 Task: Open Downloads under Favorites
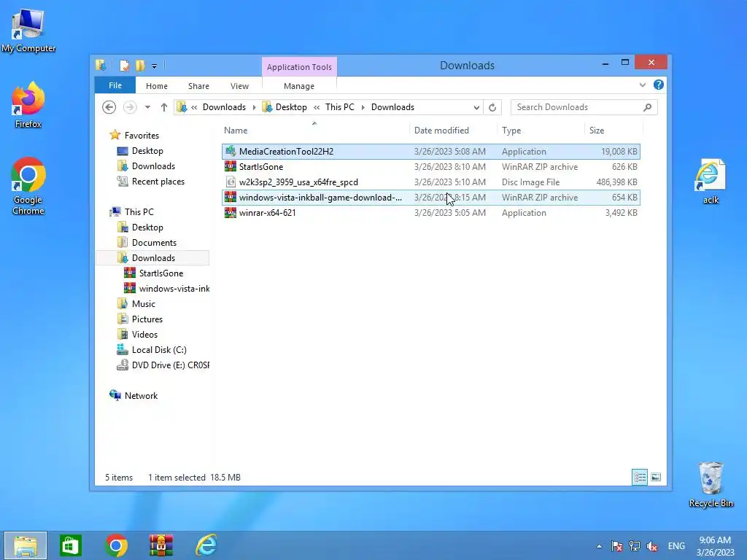tap(153, 166)
